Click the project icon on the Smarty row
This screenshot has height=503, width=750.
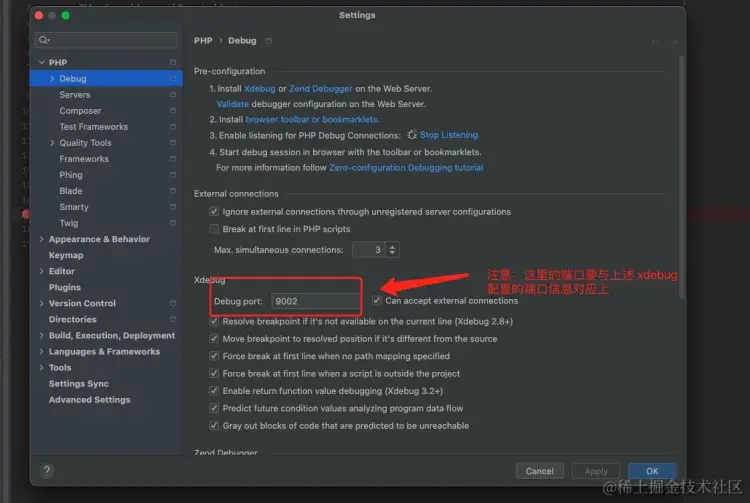(173, 207)
